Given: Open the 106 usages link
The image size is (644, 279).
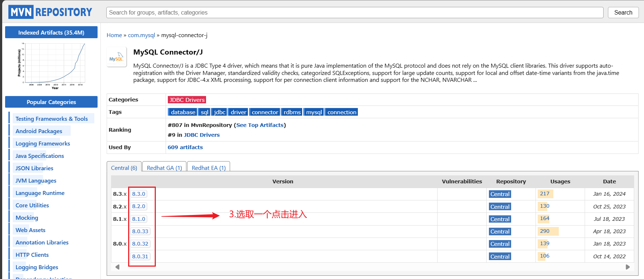Looking at the screenshot, I should tap(545, 256).
